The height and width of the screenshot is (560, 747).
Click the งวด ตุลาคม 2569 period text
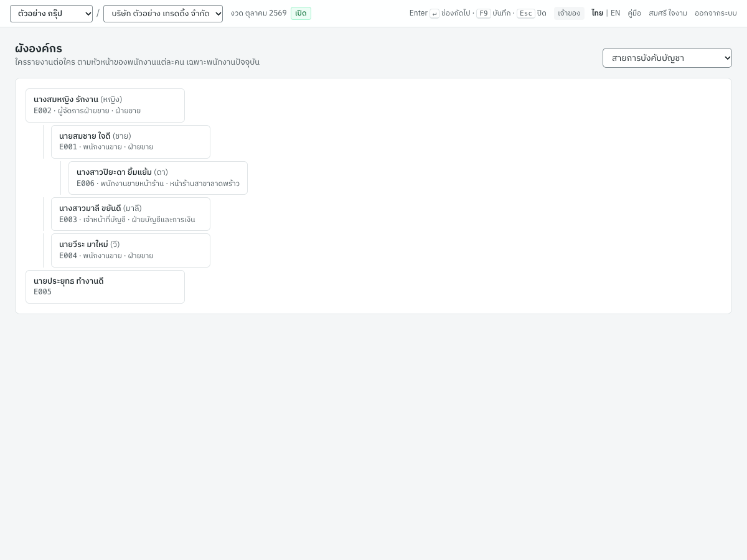(258, 13)
